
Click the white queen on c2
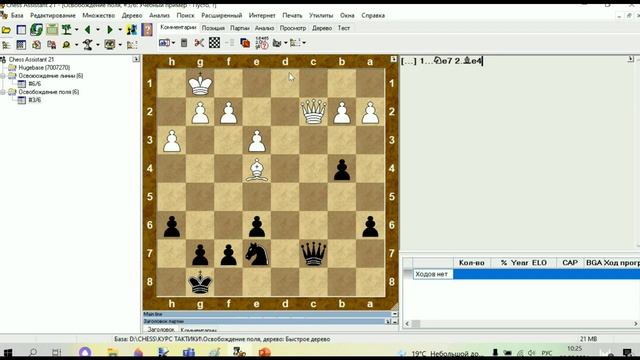coord(313,111)
